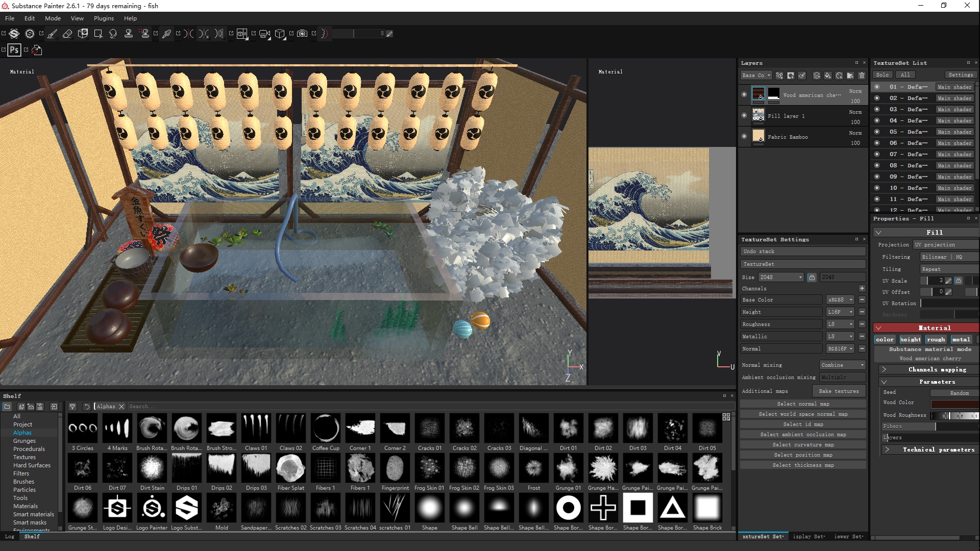This screenshot has width=980, height=551.
Task: Select the Material picker eyedropper tool
Action: (166, 34)
